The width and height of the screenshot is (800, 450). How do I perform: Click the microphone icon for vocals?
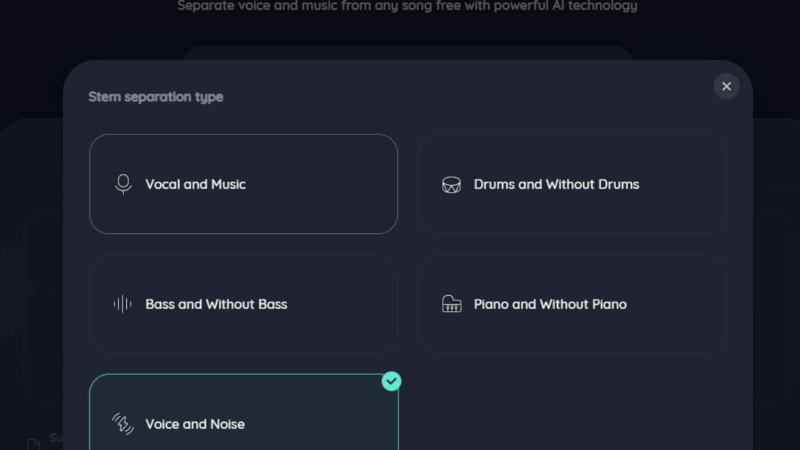[x=123, y=184]
